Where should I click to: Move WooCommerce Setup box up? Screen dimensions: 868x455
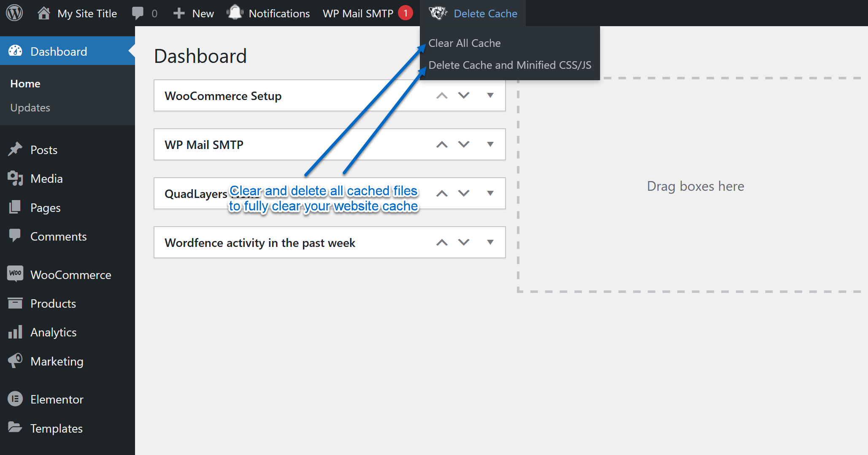tap(442, 95)
